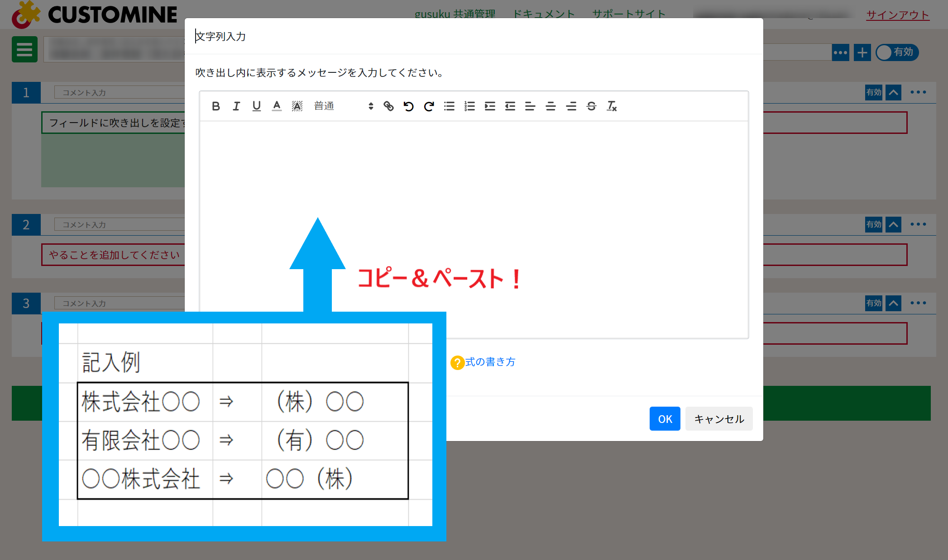948x560 pixels.
Task: Toggle bold formatting in the editor
Action: [216, 106]
